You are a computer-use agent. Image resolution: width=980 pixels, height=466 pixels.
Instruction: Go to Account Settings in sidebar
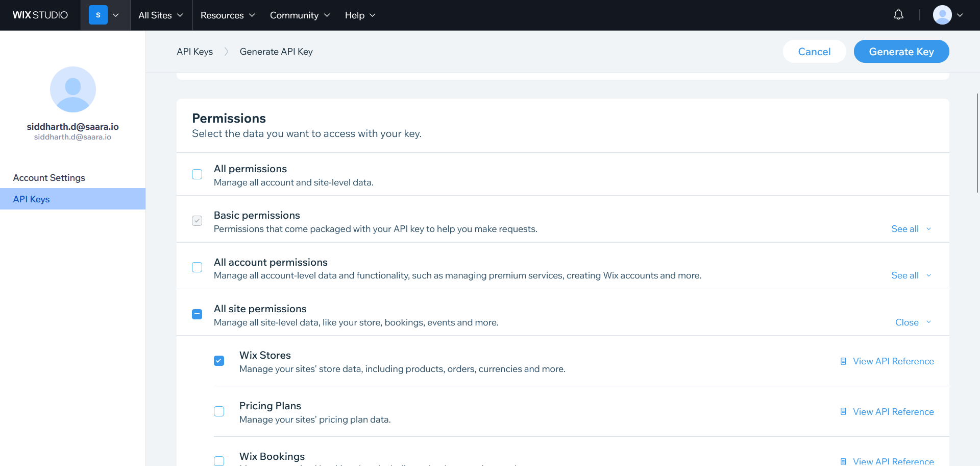tap(49, 178)
